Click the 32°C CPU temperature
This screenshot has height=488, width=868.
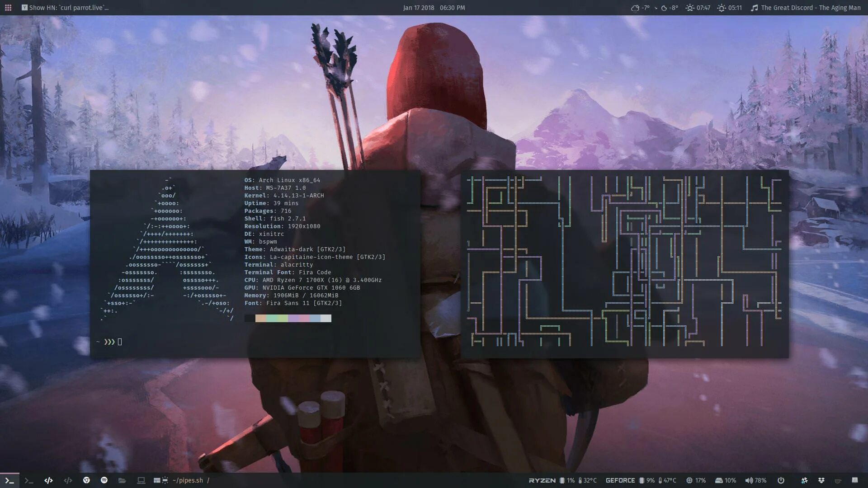(x=590, y=480)
